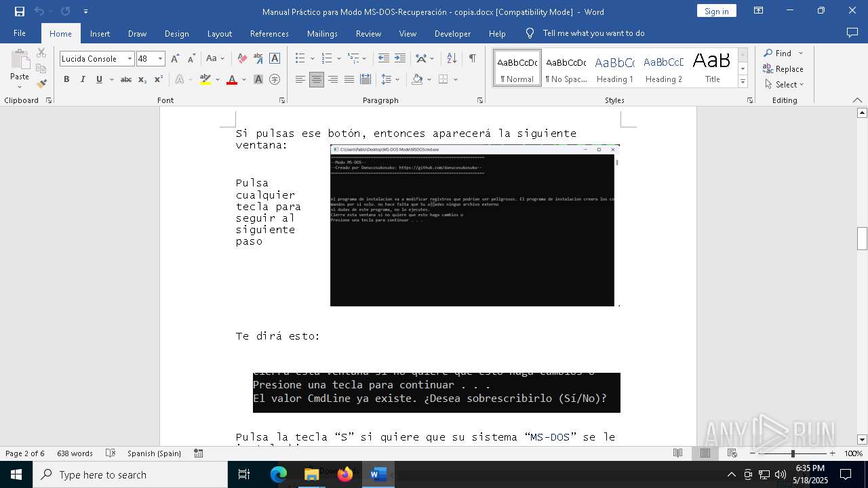
Task: Justify the paragraph text
Action: [349, 79]
